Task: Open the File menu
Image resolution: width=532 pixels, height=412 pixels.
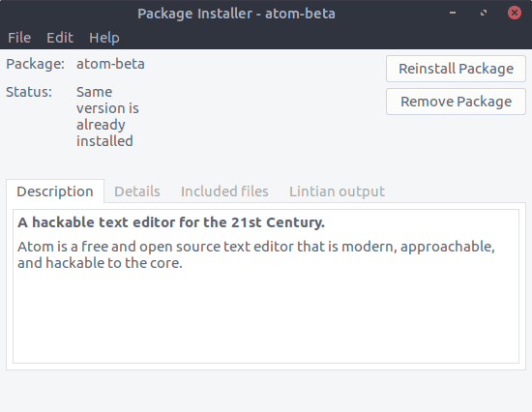Action: click(x=19, y=38)
